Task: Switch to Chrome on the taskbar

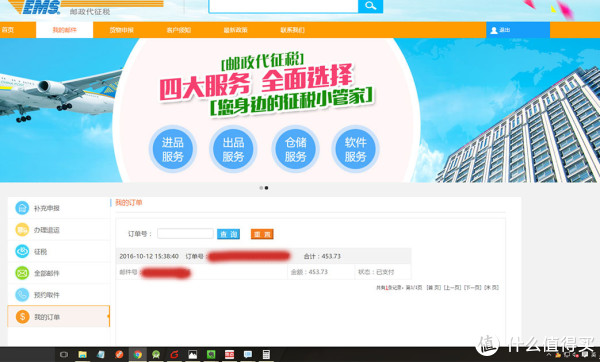Action: [137, 355]
